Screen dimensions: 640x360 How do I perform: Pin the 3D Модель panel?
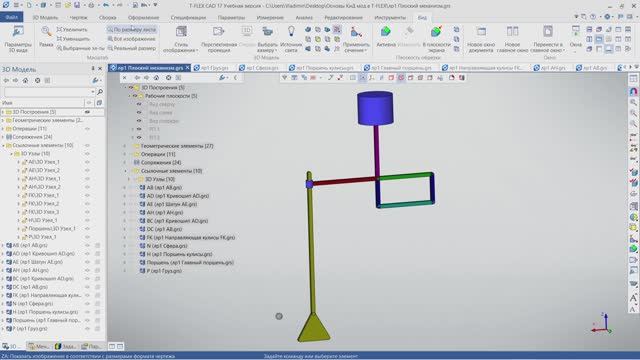[x=93, y=69]
